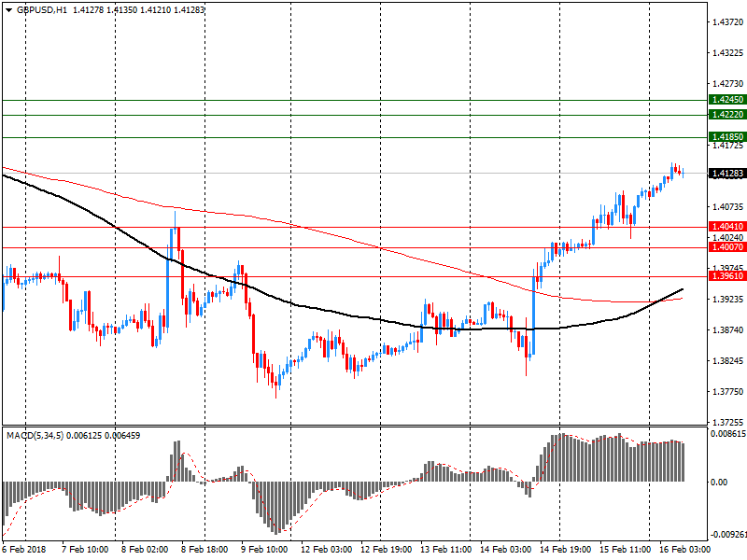Click the 1.41850 green resistance level label
The height and width of the screenshot is (560, 747).
[x=727, y=136]
